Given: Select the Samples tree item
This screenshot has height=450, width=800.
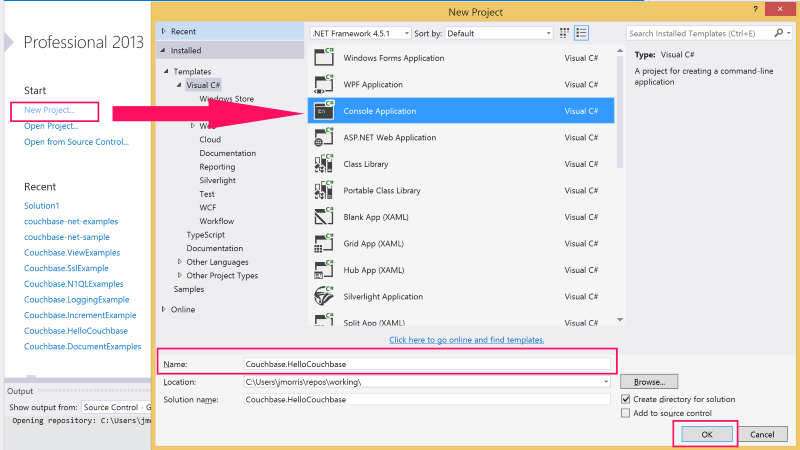Looking at the screenshot, I should (x=189, y=289).
